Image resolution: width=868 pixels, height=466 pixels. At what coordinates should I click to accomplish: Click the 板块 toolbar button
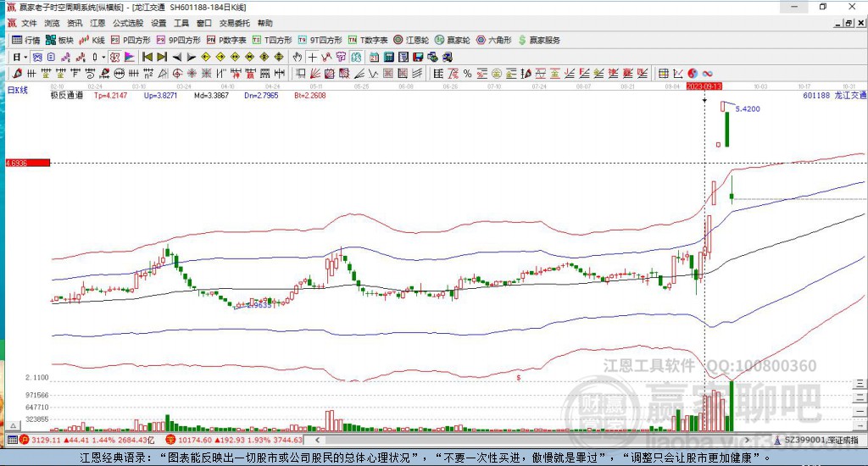coord(60,40)
